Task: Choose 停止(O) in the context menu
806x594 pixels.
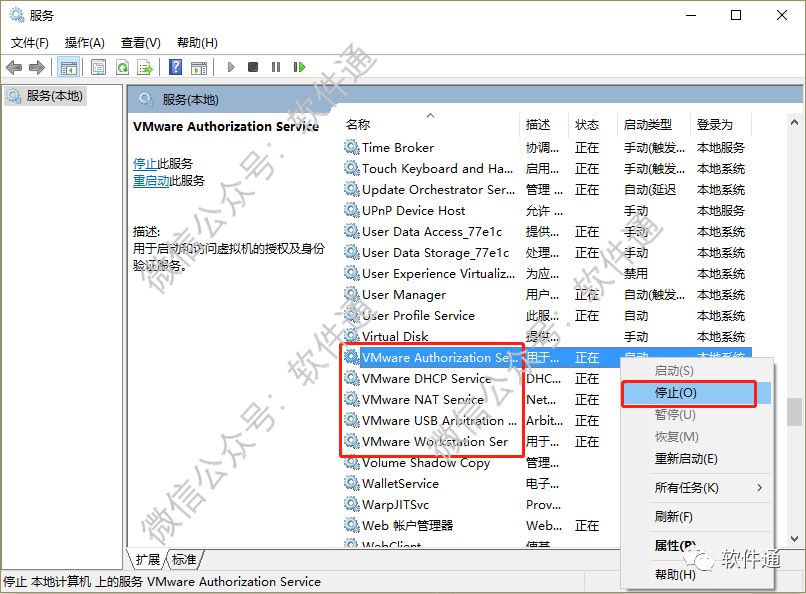Action: [x=697, y=393]
